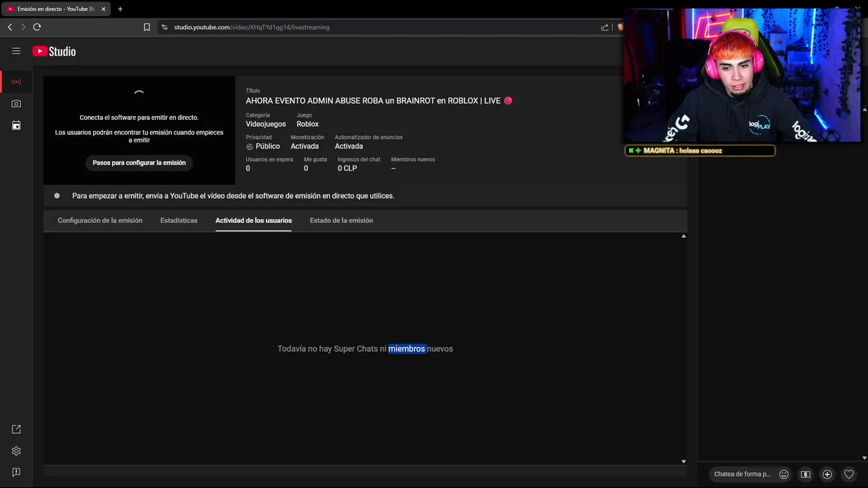Open the send feedback icon
The image size is (868, 488).
(16, 472)
